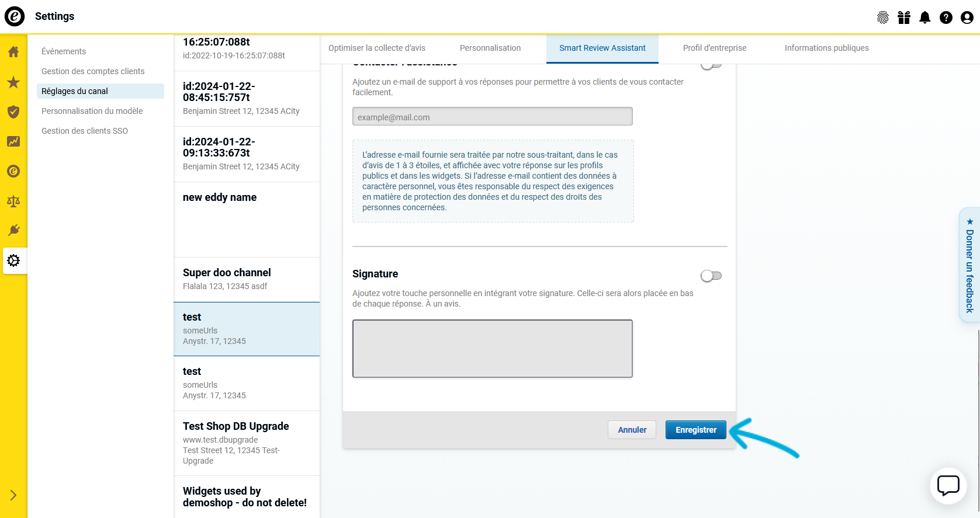980x518 pixels.
Task: Click the example@mail.com email field
Action: pos(492,117)
